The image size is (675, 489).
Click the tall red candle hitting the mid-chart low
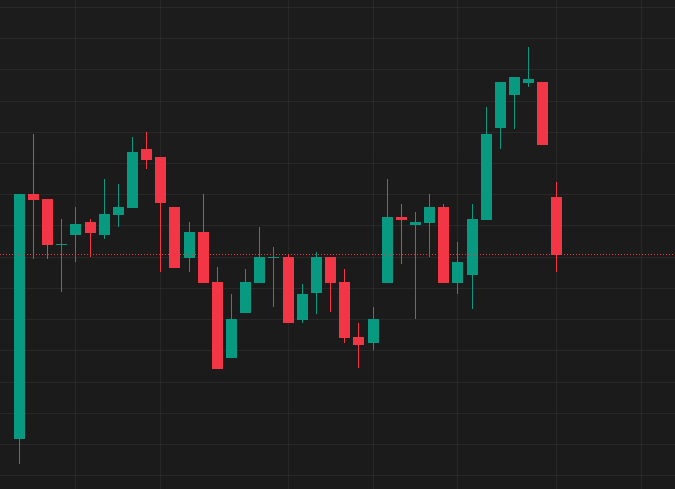point(217,325)
